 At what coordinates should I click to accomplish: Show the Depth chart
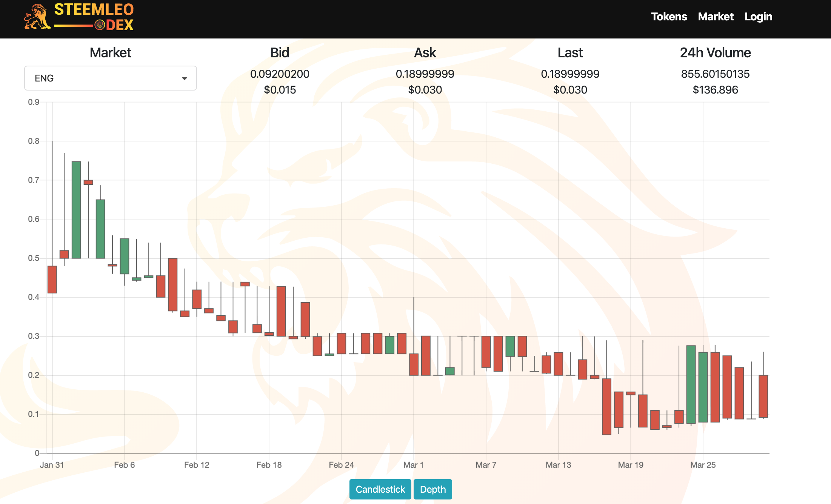coord(433,489)
